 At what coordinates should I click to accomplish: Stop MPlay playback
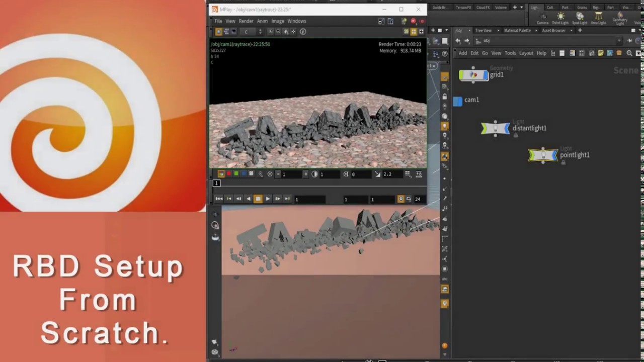click(x=258, y=199)
